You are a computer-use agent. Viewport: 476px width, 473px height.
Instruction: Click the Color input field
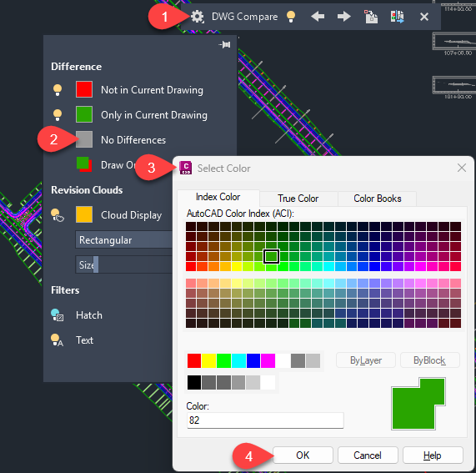pyautogui.click(x=265, y=420)
